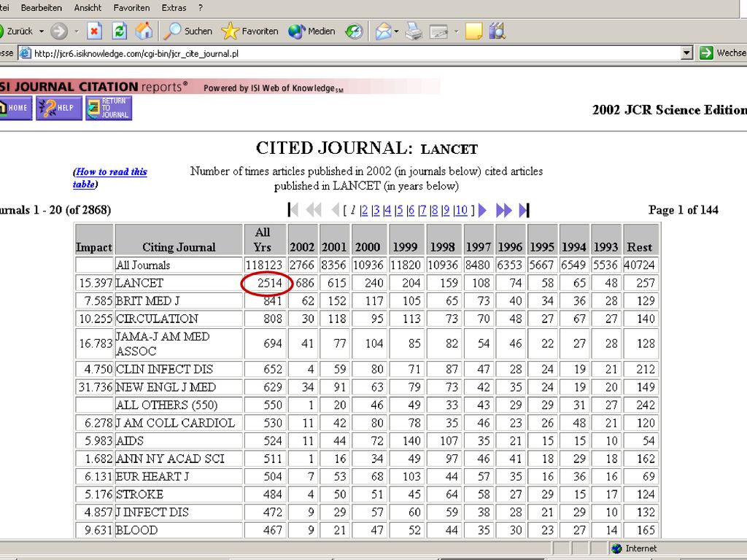Select the 'STROKE' journal cell

coord(179,494)
